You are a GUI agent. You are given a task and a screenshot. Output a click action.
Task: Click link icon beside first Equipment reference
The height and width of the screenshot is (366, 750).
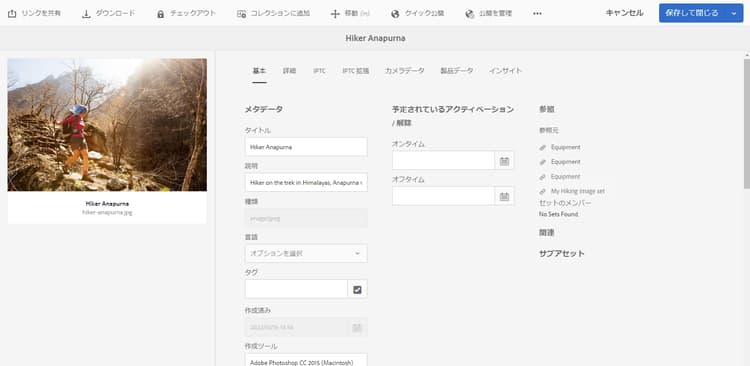pos(542,148)
